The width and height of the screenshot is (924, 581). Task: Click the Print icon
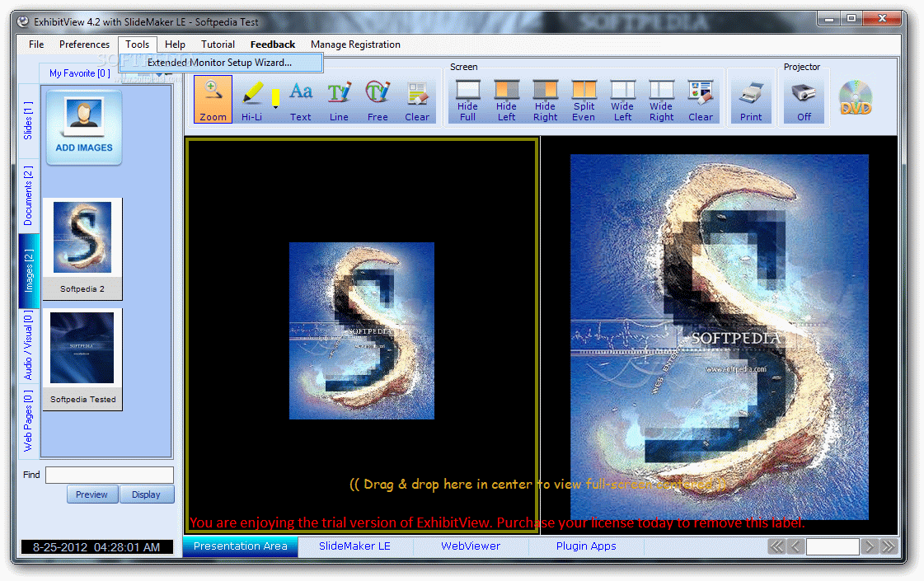click(751, 101)
